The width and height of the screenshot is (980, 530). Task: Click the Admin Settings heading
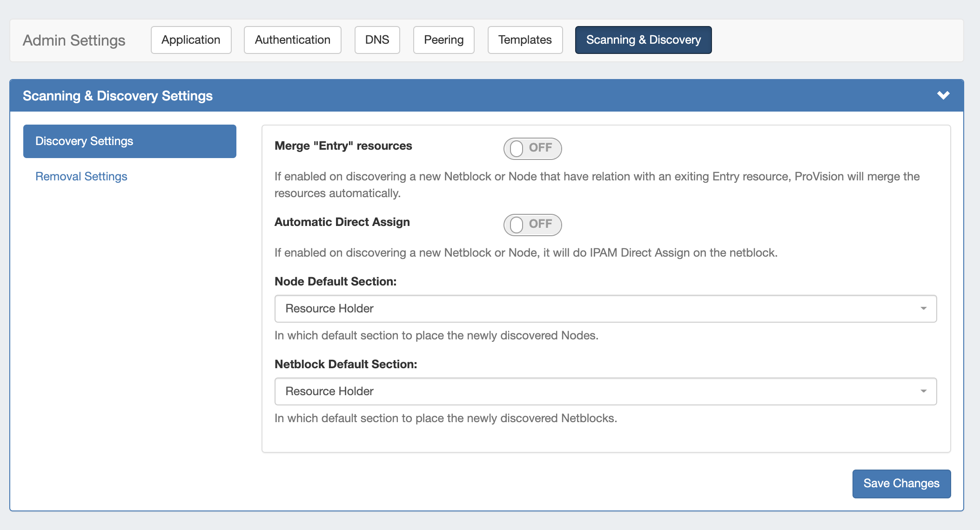(74, 40)
